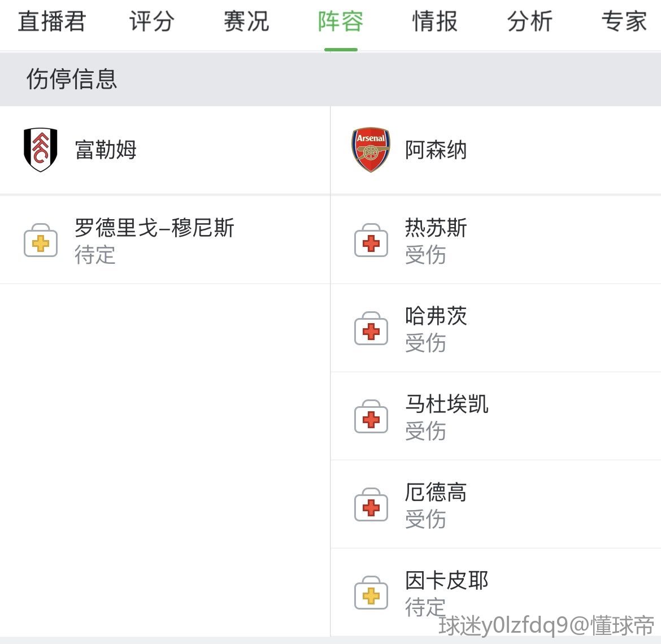
Task: Click yellow medkit icon beside 因卡皮耶
Action: point(371,594)
